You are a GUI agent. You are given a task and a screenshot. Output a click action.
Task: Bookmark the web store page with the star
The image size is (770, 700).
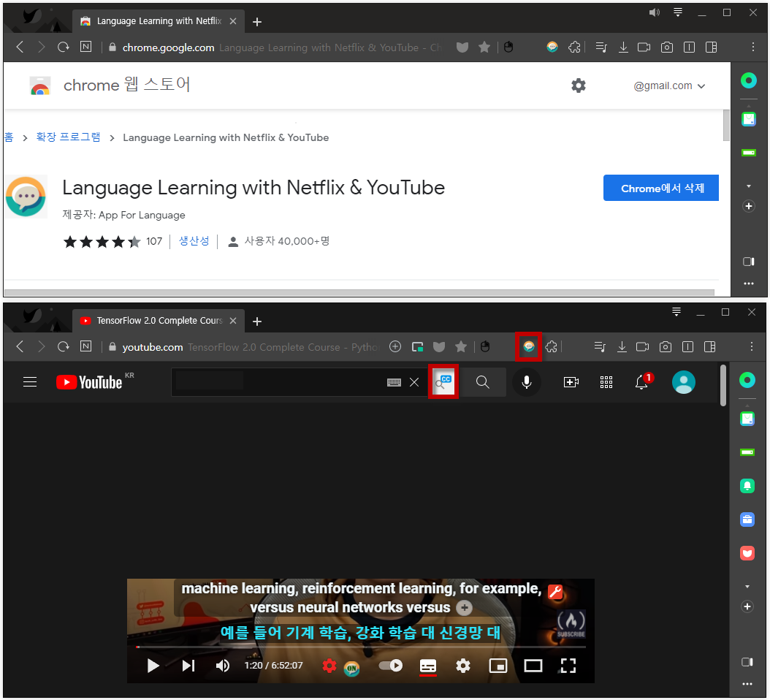point(484,47)
